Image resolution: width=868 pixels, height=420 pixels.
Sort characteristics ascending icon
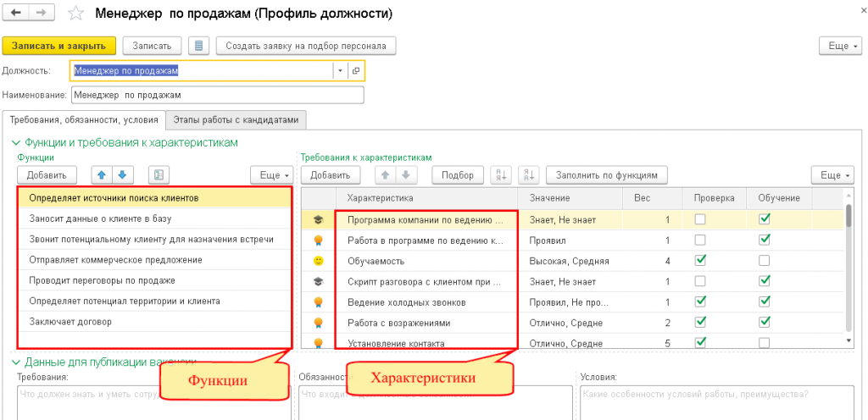pos(502,175)
